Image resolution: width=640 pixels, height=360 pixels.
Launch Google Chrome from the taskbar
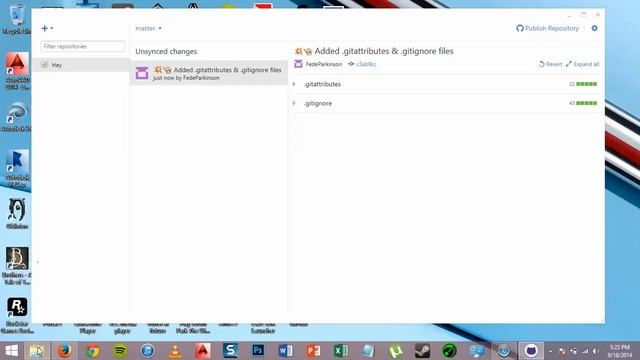coord(92,351)
